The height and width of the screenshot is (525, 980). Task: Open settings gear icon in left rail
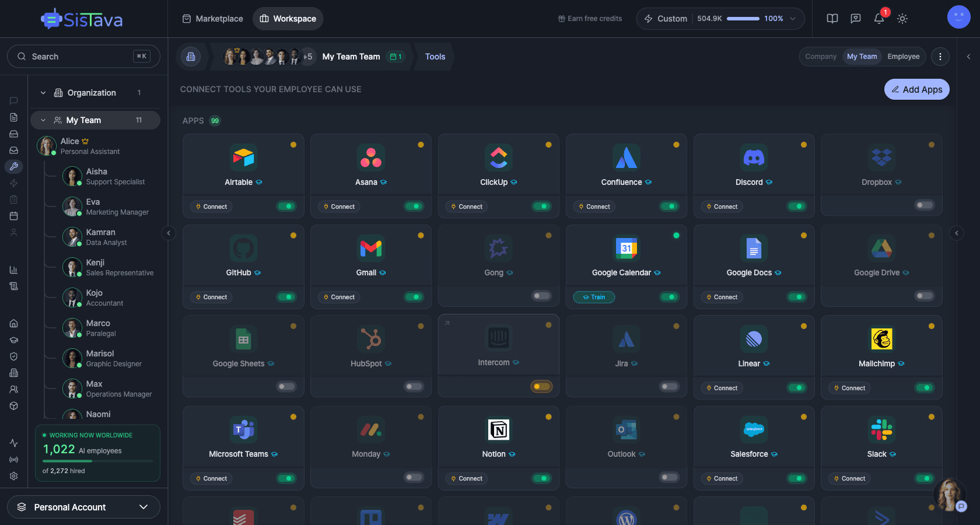coord(13,476)
